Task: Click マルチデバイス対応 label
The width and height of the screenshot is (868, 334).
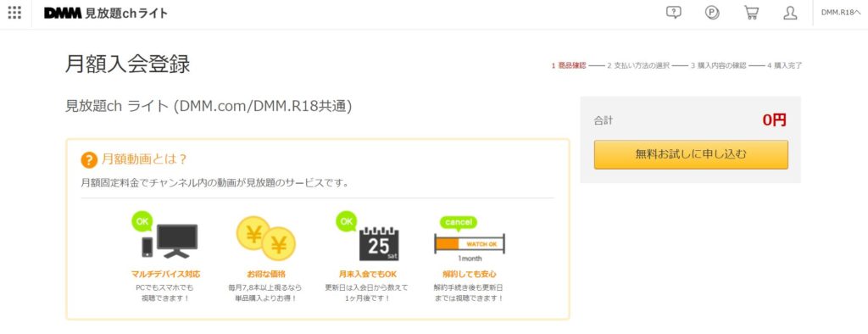Action: tap(165, 274)
